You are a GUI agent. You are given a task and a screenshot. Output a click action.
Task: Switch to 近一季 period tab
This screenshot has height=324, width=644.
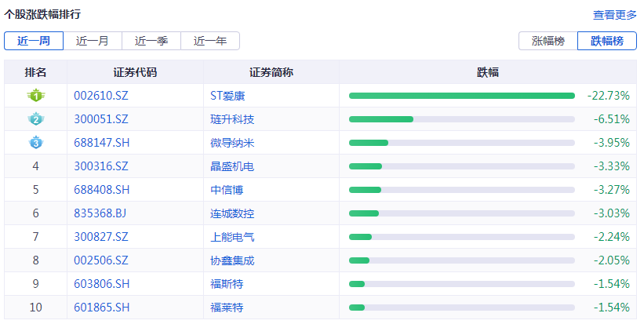[x=151, y=41]
